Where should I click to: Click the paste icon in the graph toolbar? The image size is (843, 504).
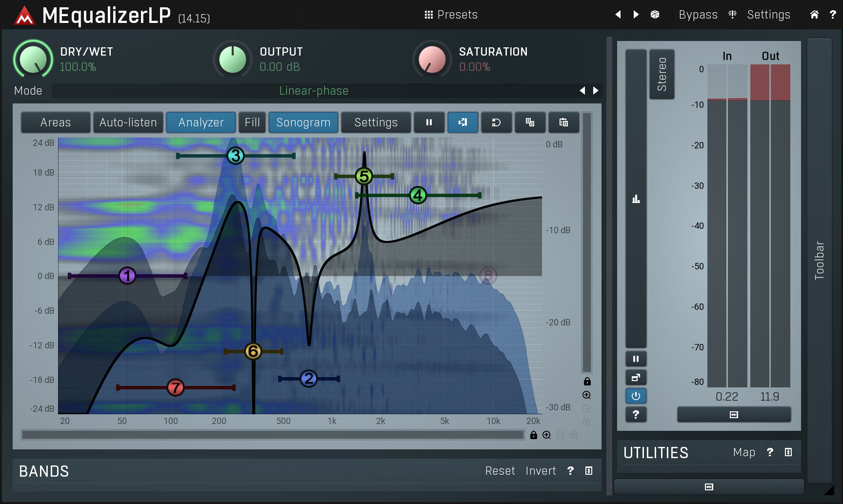pyautogui.click(x=563, y=122)
